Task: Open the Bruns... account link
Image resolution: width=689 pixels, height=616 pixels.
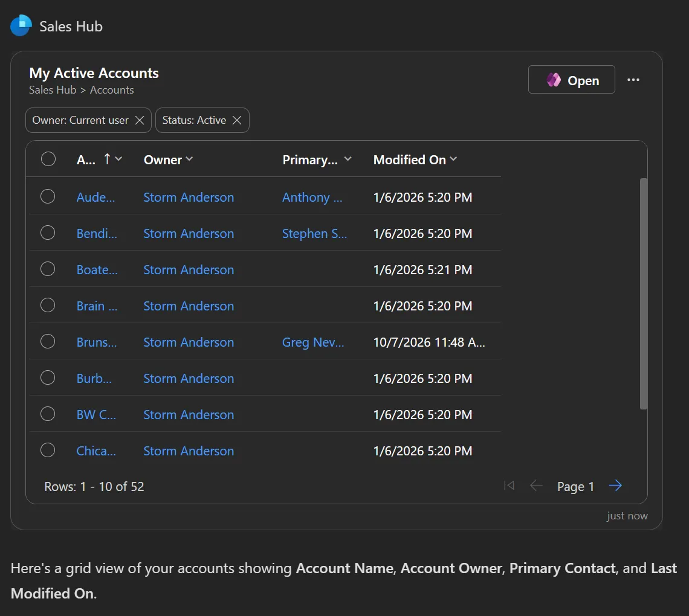Action: coord(97,342)
